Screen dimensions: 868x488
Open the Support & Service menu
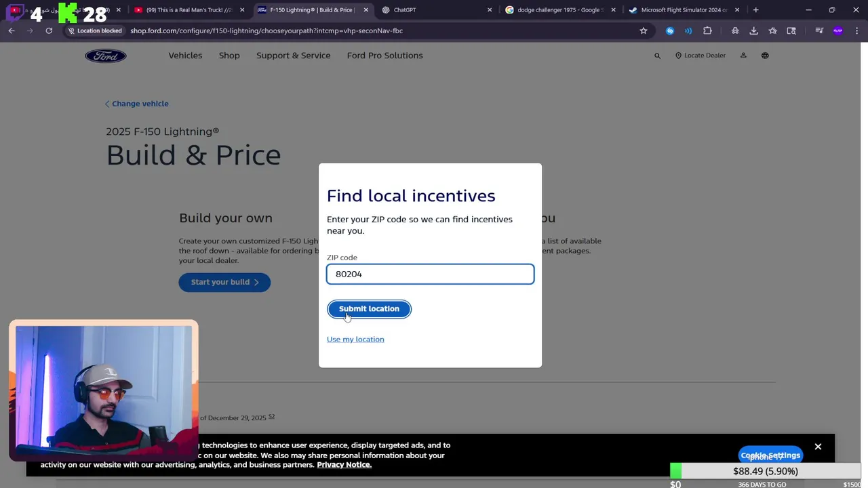293,56
